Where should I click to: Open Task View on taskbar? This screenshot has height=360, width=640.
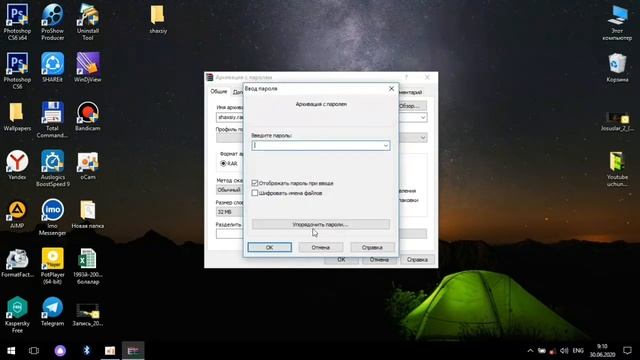point(34,351)
